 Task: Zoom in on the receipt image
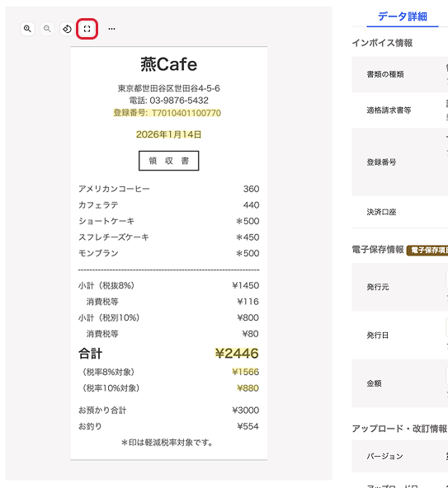[x=27, y=29]
